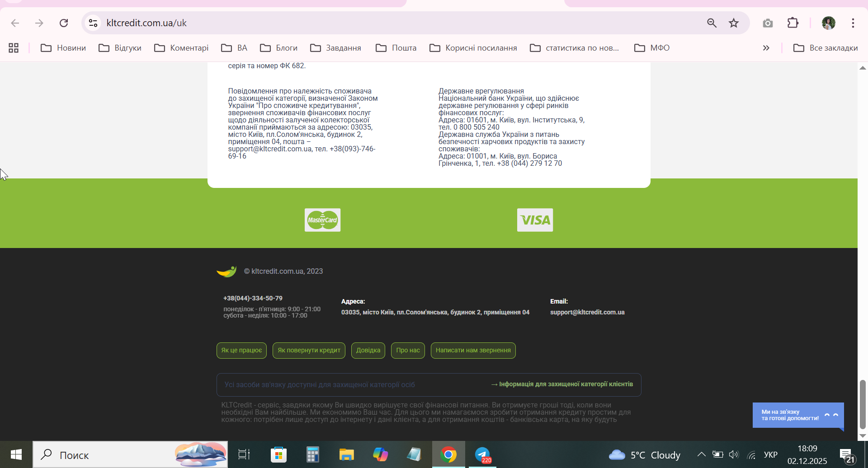Open Довідка footer link

[x=368, y=351]
